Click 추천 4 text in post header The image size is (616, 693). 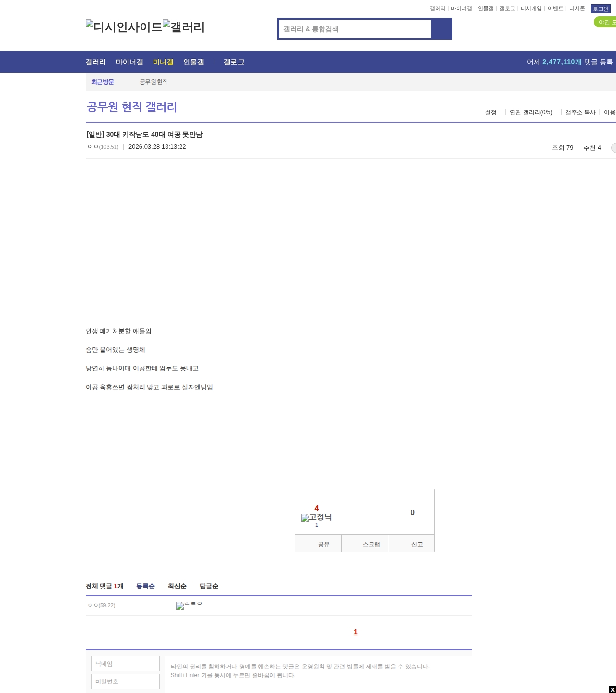[x=592, y=147]
